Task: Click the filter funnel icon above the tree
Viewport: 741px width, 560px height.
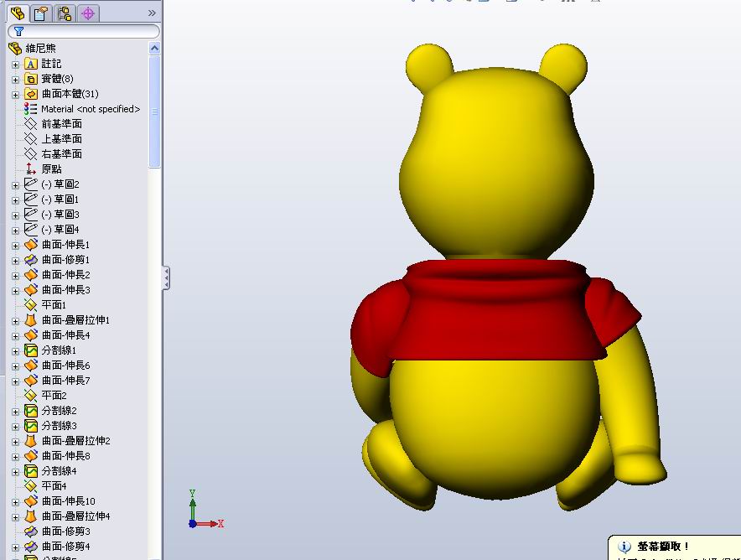Action: [x=18, y=31]
